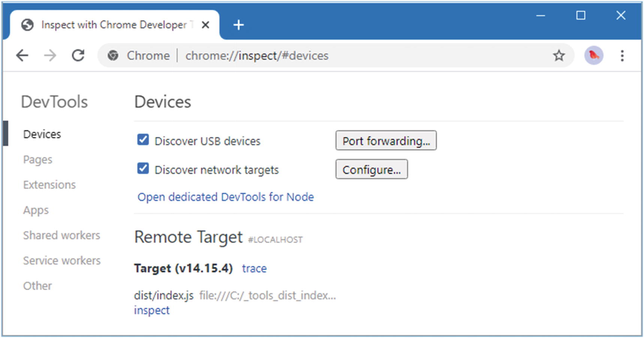Open the Port forwarding dialog
This screenshot has width=644, height=338.
pyautogui.click(x=386, y=141)
